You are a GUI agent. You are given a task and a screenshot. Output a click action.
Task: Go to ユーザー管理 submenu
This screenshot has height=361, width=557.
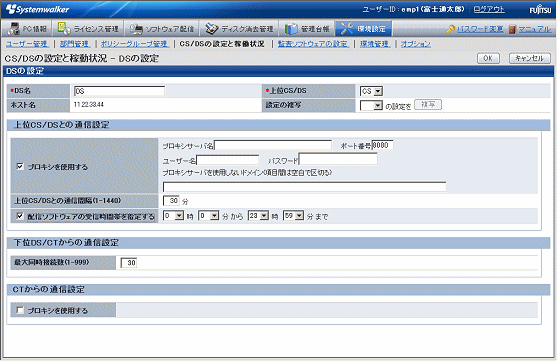pyautogui.click(x=27, y=44)
